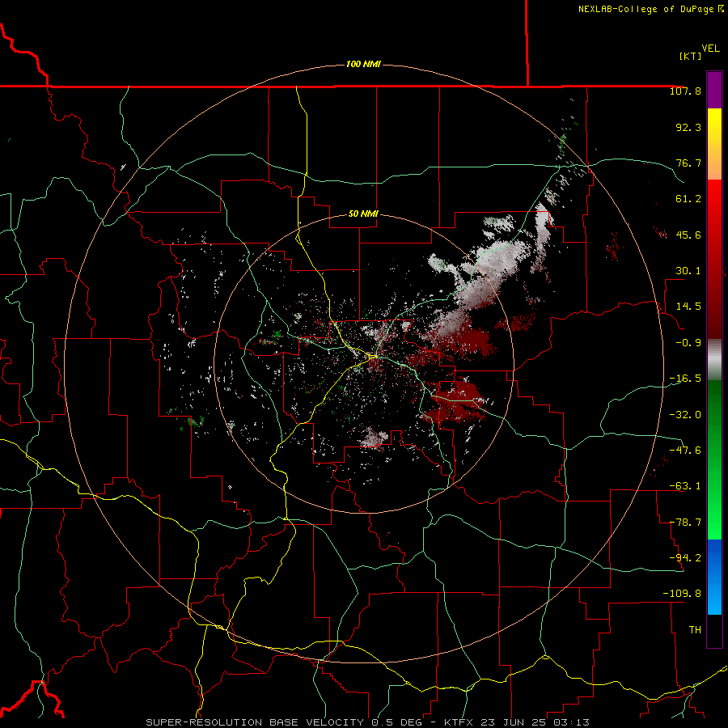Pick the gray near-zero segment of the color bar
The width and height of the screenshot is (728, 728).
pos(714,360)
